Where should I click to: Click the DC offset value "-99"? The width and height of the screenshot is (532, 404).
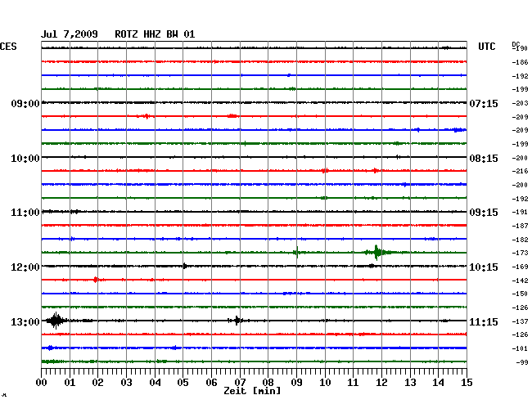point(522,362)
